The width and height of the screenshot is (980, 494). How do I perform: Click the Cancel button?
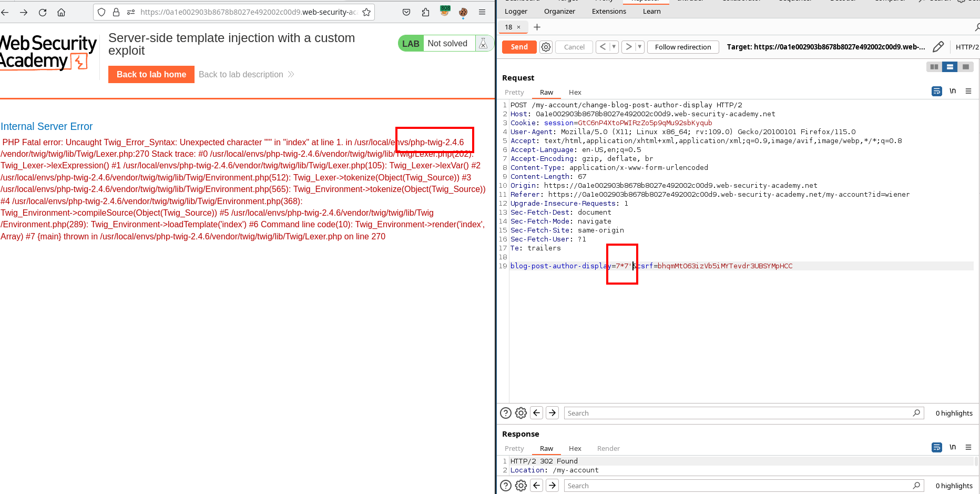tap(574, 47)
